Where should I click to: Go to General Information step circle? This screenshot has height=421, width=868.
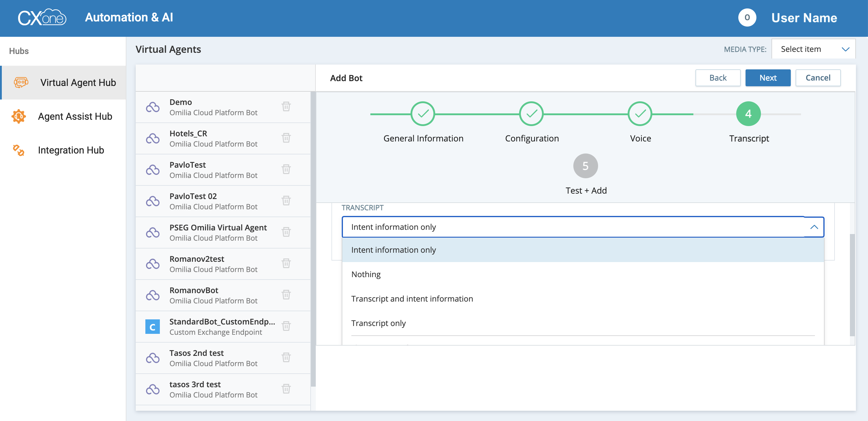(423, 114)
